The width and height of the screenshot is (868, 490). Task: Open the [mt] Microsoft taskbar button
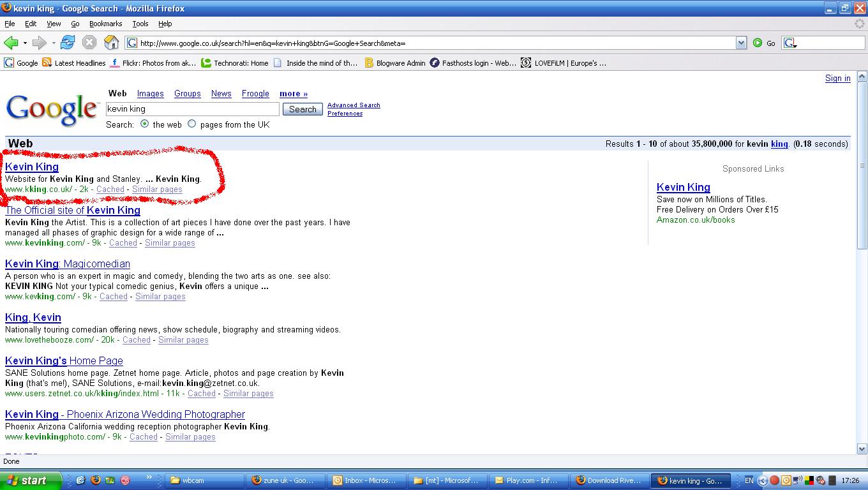click(448, 480)
